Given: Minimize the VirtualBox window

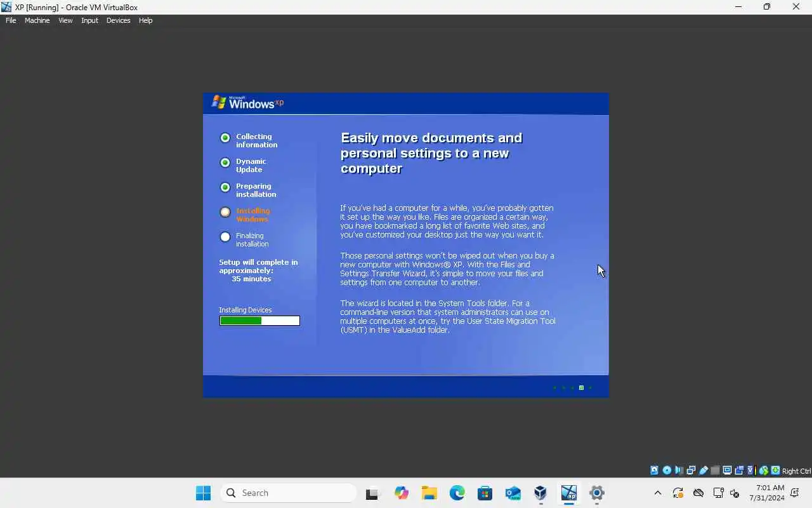Looking at the screenshot, I should click(x=738, y=7).
